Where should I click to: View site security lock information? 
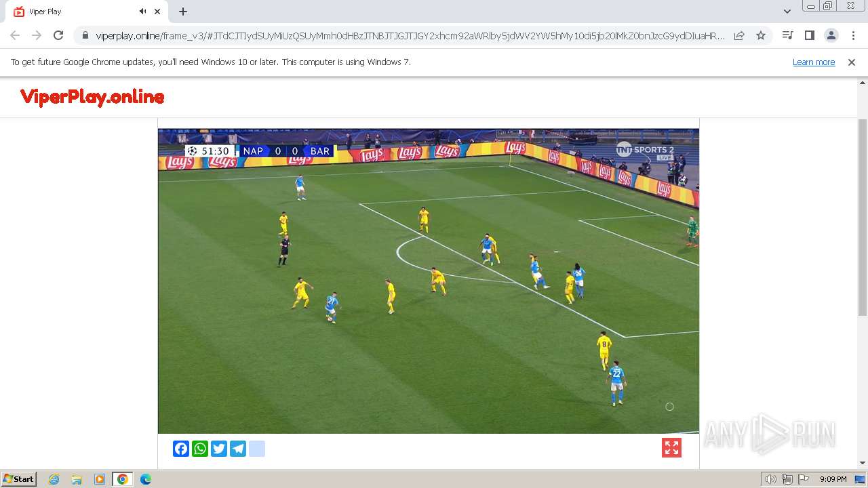(85, 35)
